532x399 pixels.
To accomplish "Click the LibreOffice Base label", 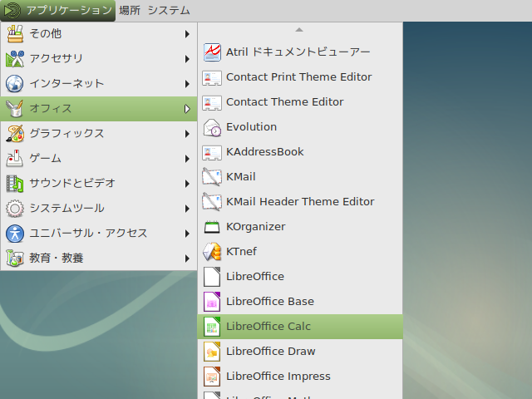I will (x=270, y=301).
